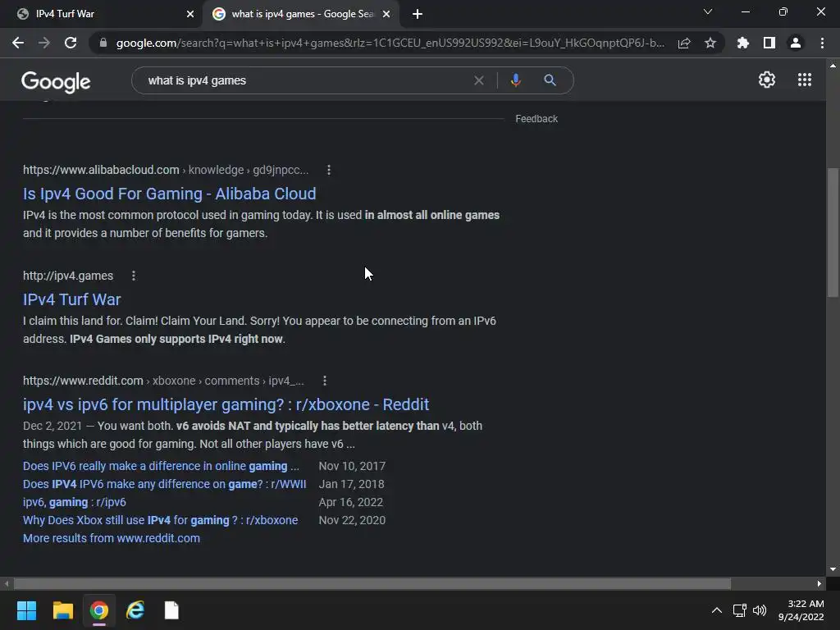The image size is (840, 630).
Task: Launch File Explorer from taskbar
Action: pyautogui.click(x=62, y=610)
